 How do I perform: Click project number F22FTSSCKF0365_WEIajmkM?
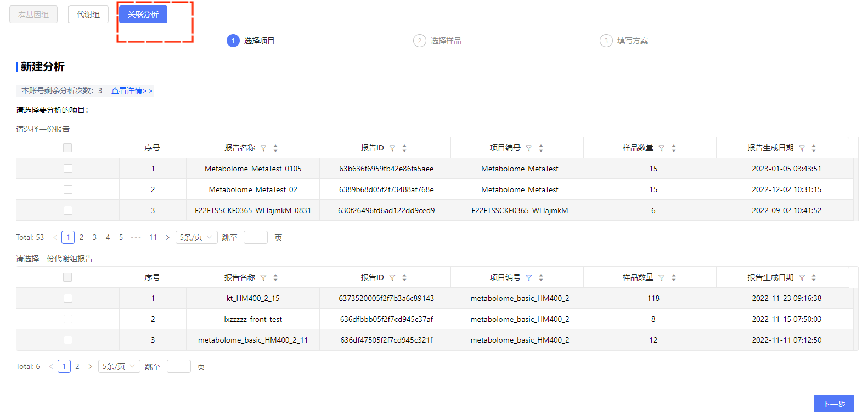pos(520,210)
